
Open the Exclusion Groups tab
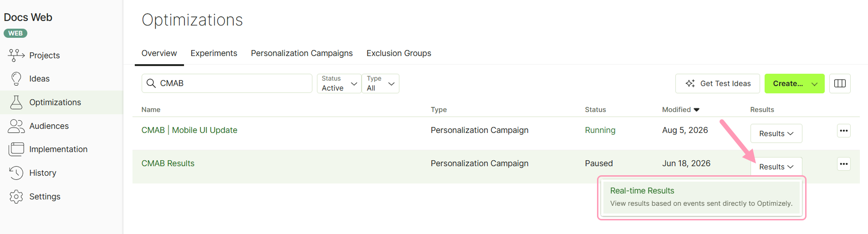click(x=398, y=53)
